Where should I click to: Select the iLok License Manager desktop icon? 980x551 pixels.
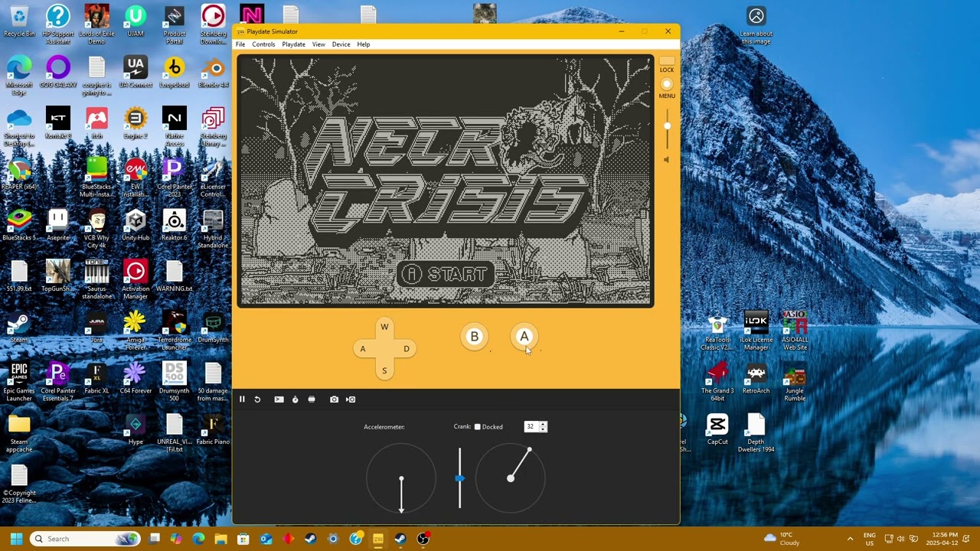click(756, 331)
